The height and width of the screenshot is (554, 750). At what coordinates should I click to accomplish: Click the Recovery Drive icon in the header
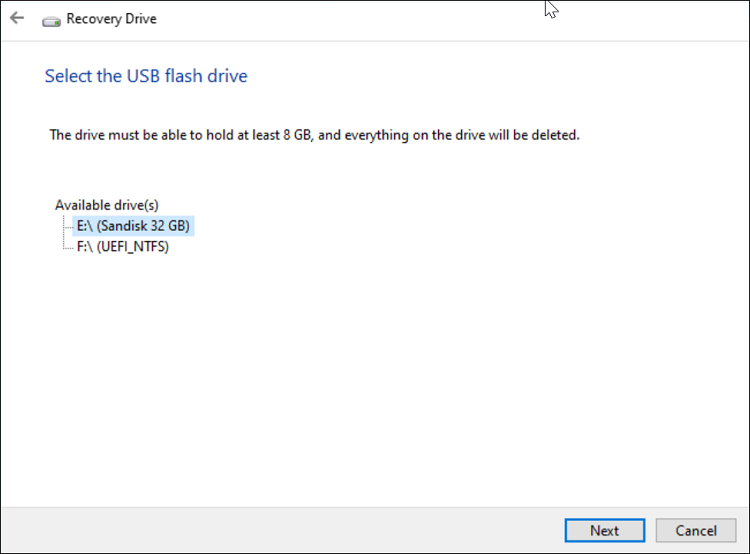click(x=51, y=19)
